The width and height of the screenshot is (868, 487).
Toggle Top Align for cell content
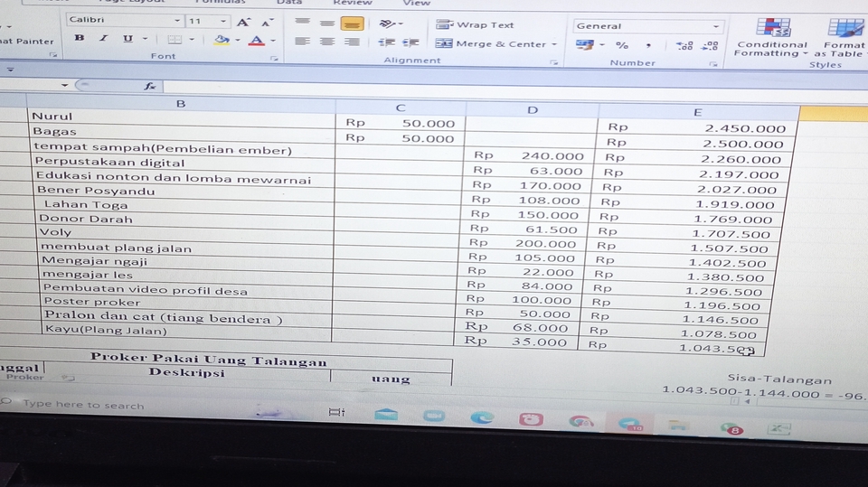click(x=302, y=22)
